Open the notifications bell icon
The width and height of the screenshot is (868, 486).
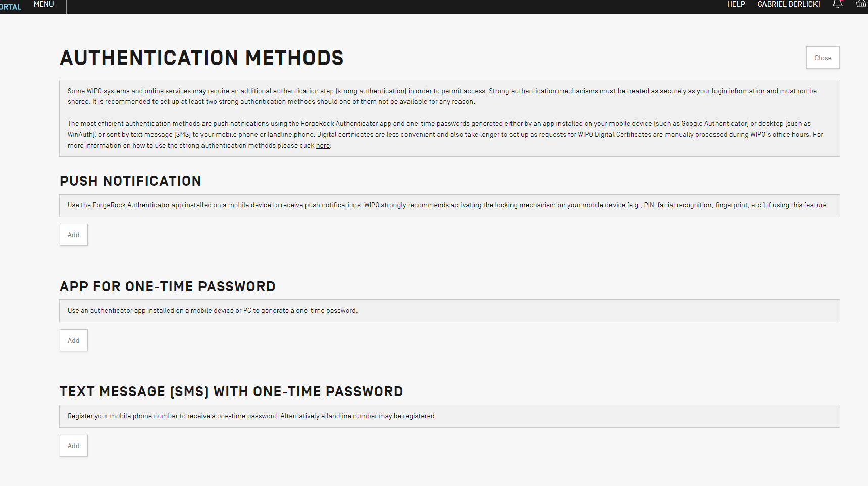pyautogui.click(x=838, y=4)
